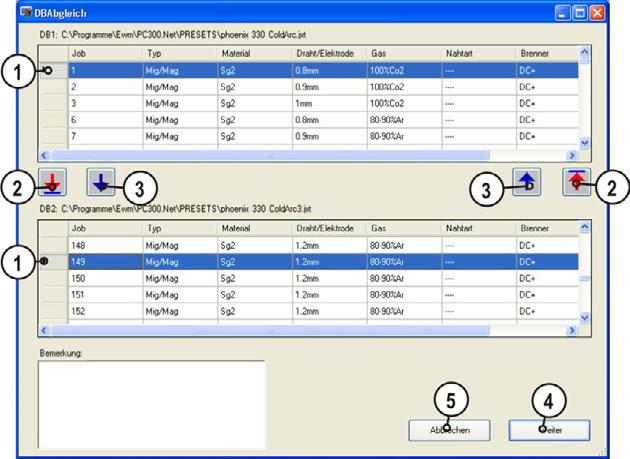Click the Typ column header in DB1

tap(180, 53)
